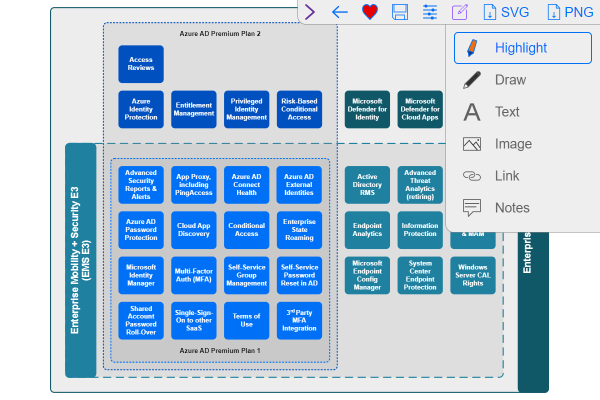
Task: Click Microsoft Defender for Cloud Apps tile
Action: pyautogui.click(x=420, y=109)
